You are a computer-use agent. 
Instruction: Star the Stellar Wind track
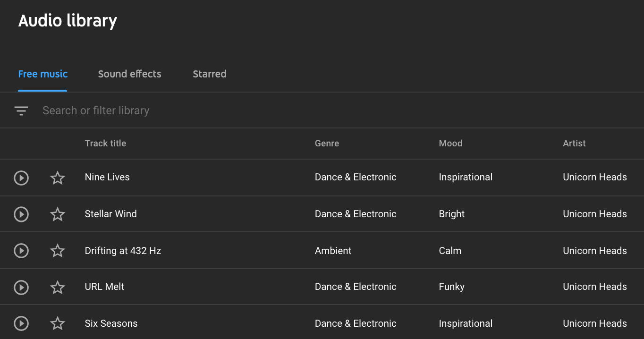coord(58,214)
